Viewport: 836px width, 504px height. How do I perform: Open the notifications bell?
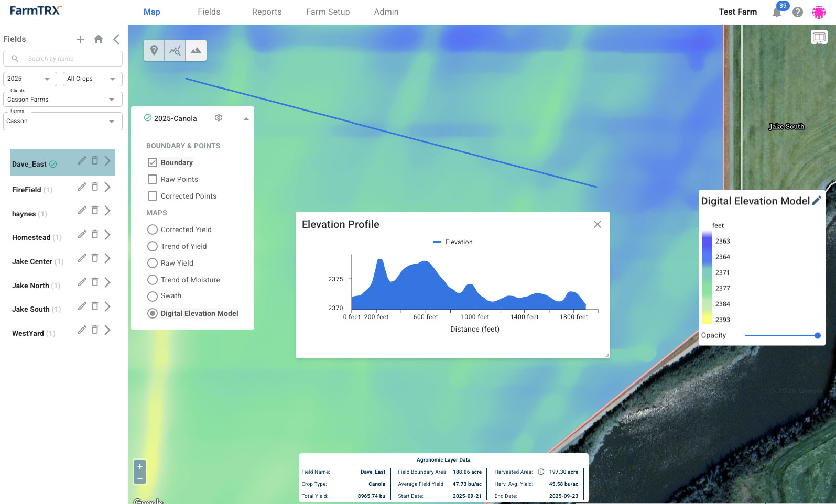point(777,12)
